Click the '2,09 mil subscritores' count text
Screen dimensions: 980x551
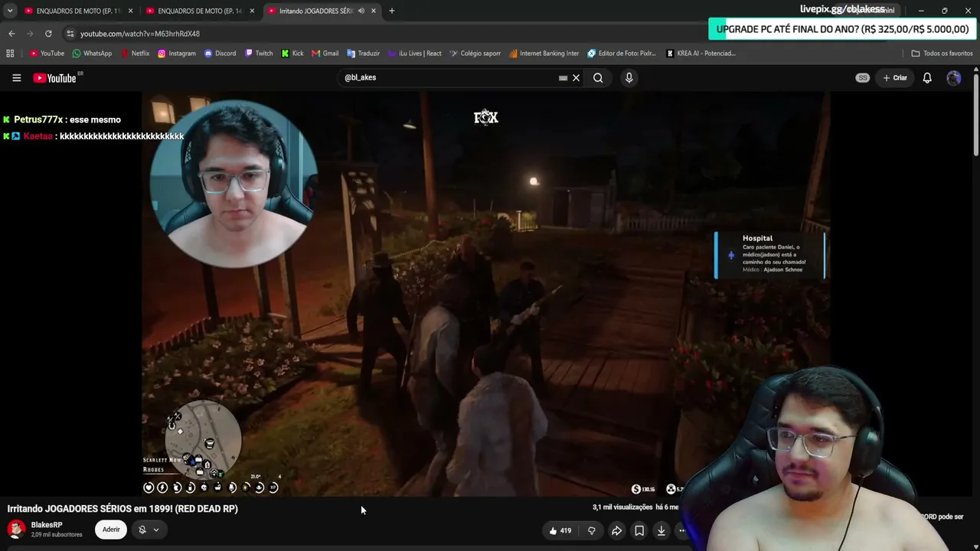coord(57,534)
